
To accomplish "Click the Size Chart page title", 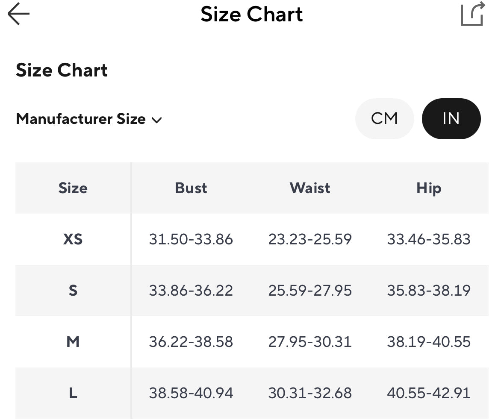I will click(252, 14).
